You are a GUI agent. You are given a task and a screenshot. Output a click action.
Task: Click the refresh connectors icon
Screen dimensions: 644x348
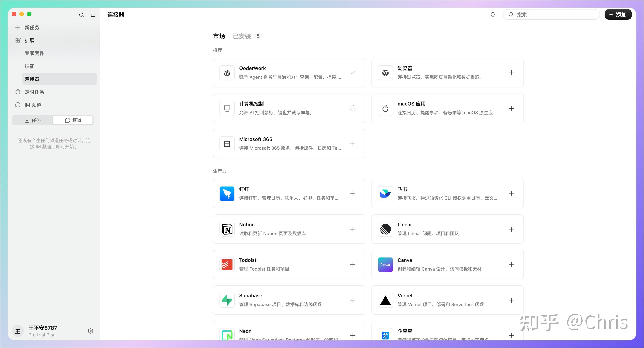tap(493, 15)
